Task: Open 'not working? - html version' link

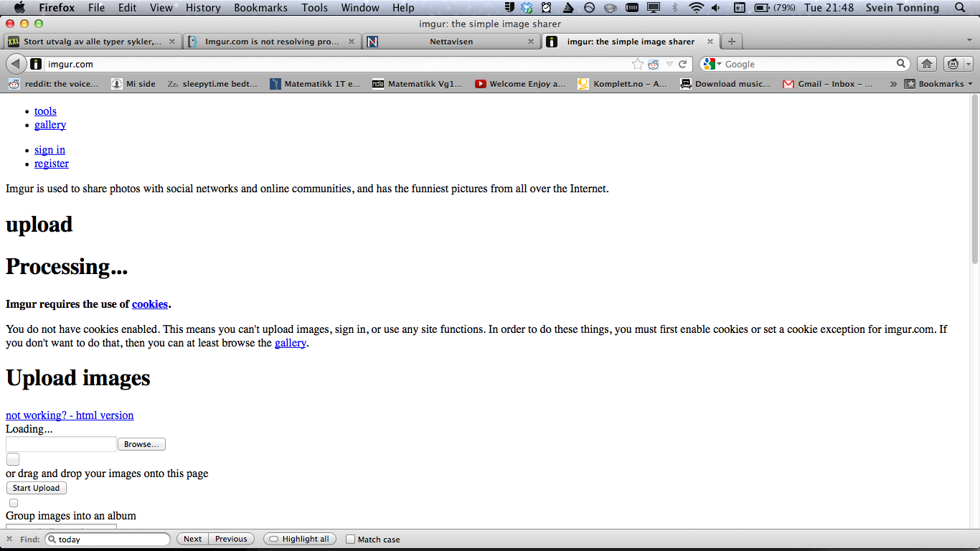Action: point(70,415)
